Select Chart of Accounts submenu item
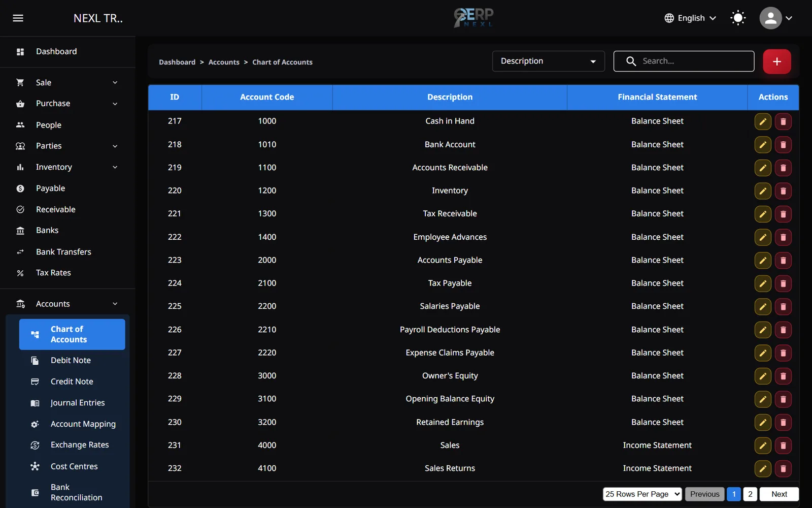This screenshot has width=812, height=508. click(x=72, y=334)
